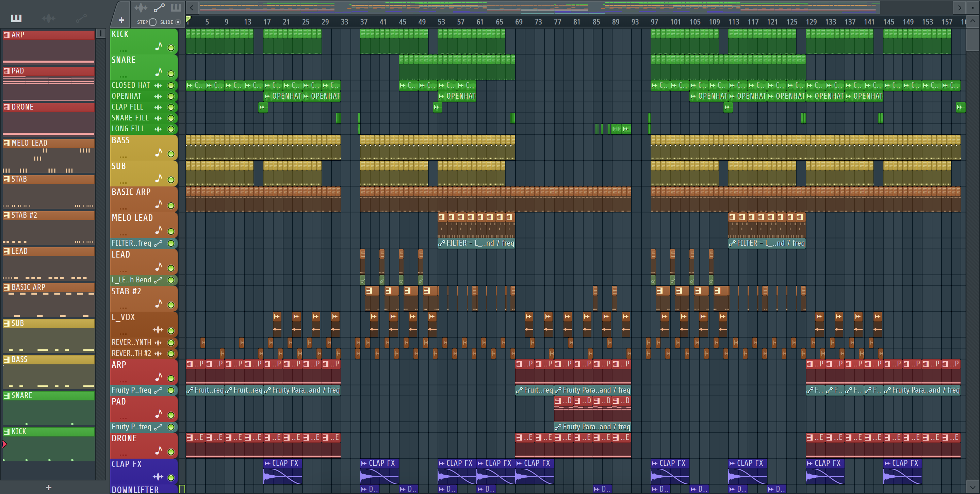Select the DRONE pattern in the picker
Screen dimensions: 980x494
(x=49, y=119)
